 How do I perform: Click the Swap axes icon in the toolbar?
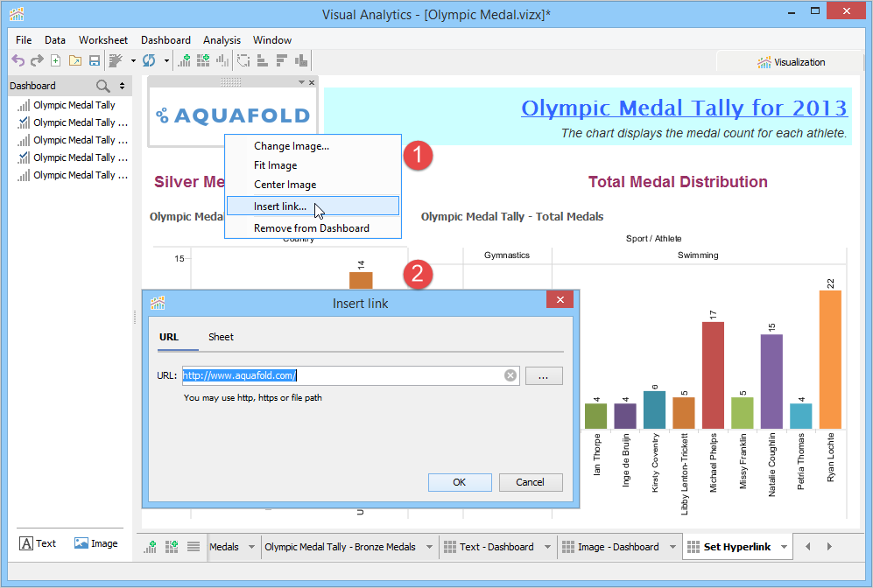pos(243,60)
